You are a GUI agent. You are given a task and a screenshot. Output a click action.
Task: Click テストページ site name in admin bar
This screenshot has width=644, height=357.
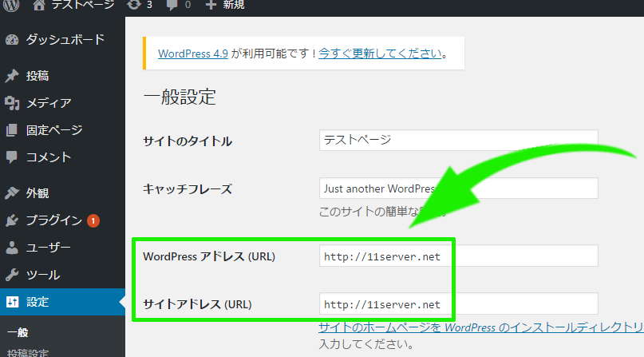[82, 5]
